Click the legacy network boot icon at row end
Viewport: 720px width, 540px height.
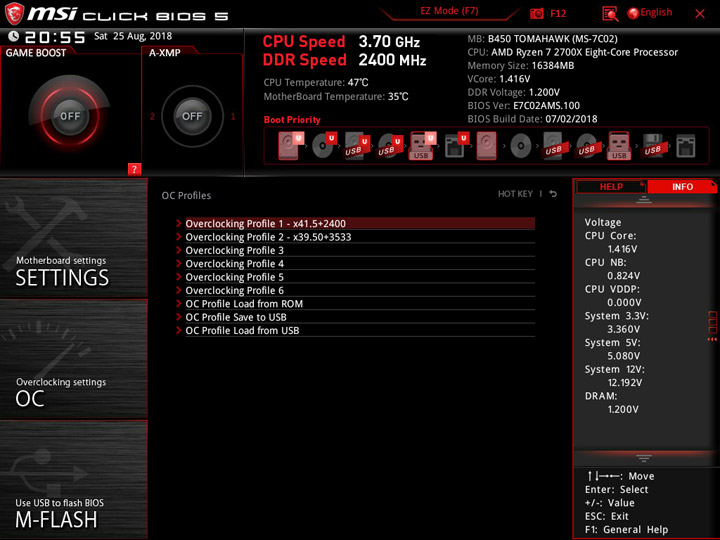click(686, 146)
